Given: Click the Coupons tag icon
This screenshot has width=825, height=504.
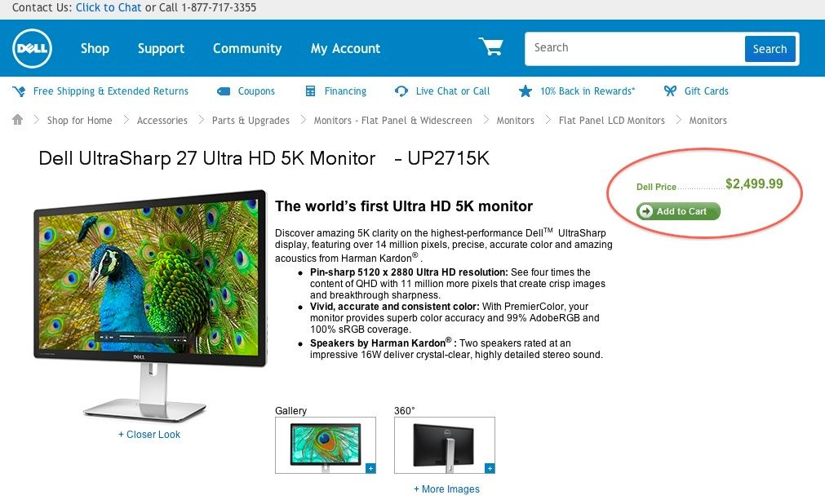Looking at the screenshot, I should (224, 91).
